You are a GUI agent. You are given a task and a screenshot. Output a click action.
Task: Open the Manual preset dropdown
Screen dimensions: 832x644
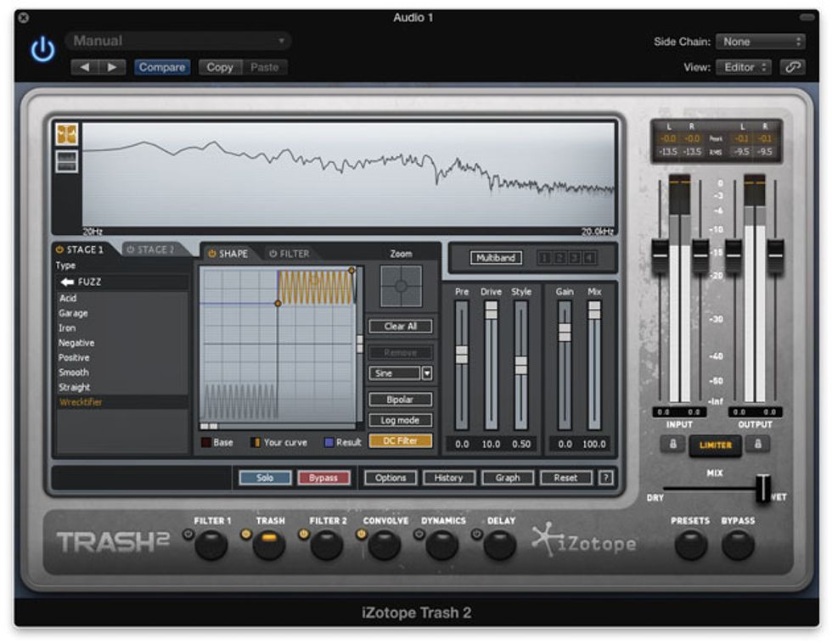coord(178,41)
